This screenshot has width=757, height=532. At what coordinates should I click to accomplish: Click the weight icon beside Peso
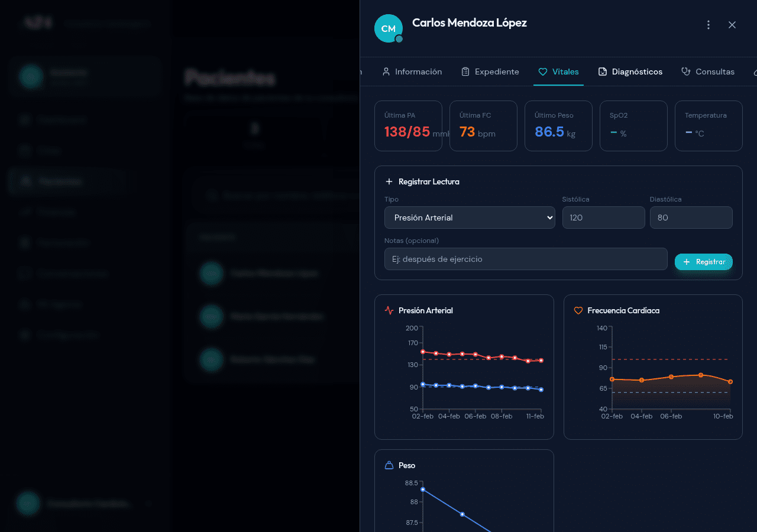389,465
